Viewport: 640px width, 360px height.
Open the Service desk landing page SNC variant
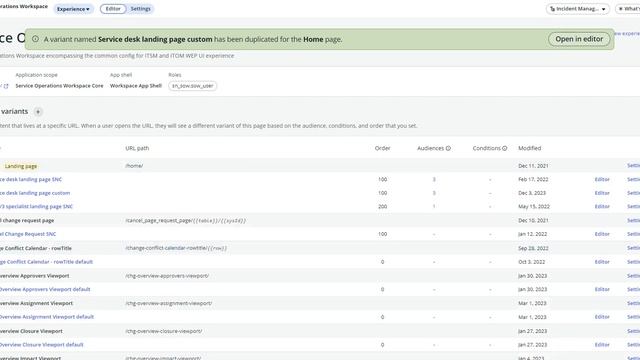(x=31, y=180)
